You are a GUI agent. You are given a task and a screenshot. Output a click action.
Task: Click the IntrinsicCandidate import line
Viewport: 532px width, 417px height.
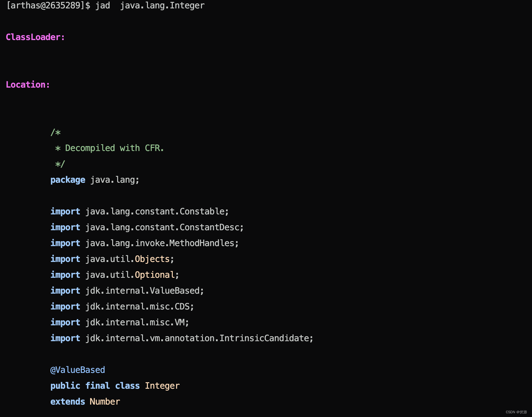click(x=182, y=338)
